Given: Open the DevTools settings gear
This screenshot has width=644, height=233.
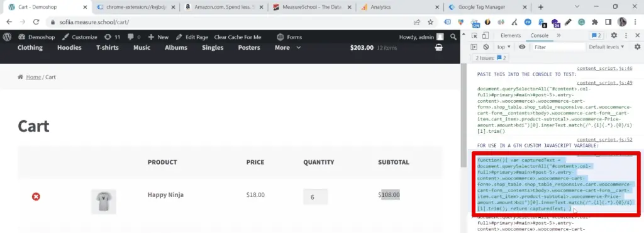Looking at the screenshot, I should click(614, 36).
